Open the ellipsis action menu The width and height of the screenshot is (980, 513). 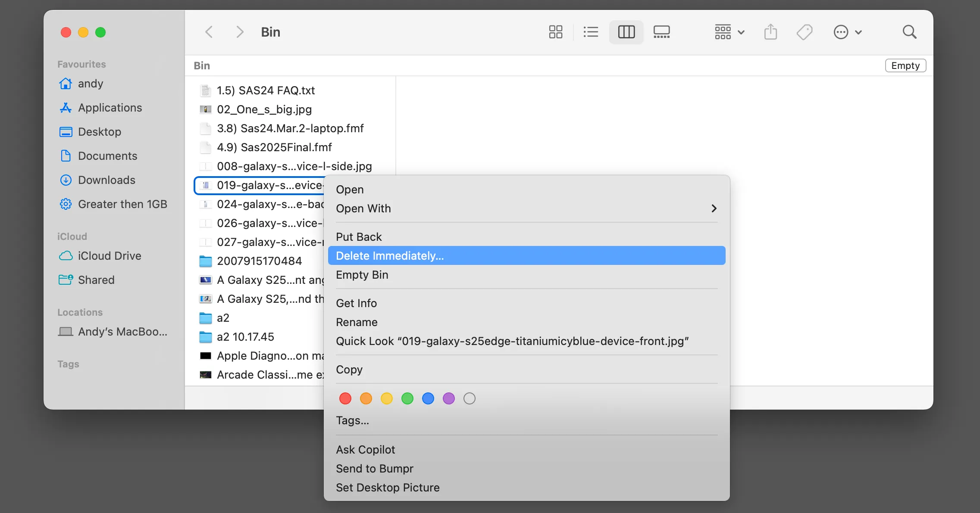(x=847, y=32)
